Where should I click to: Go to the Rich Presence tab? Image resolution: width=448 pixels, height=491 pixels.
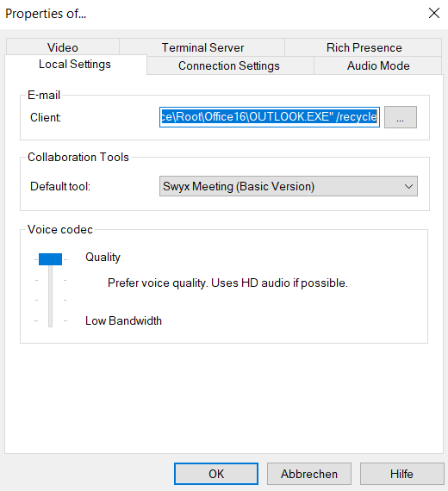[364, 47]
